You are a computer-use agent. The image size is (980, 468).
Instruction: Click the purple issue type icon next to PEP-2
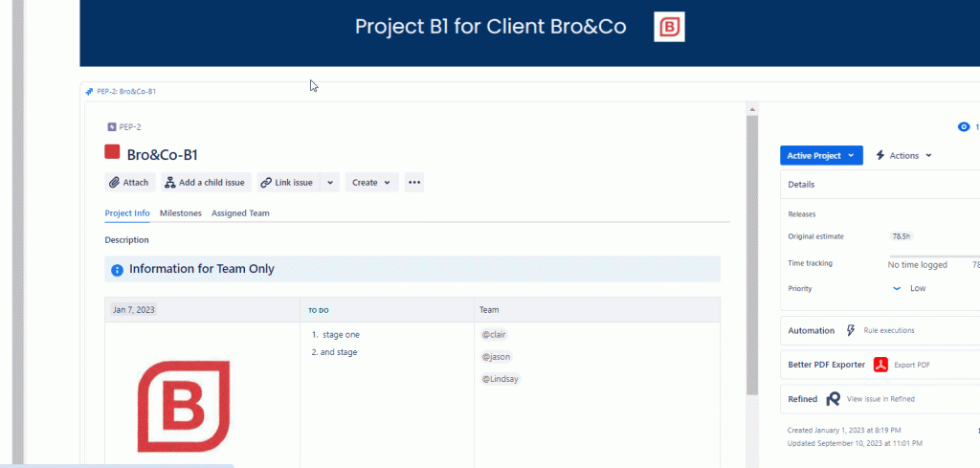[112, 127]
